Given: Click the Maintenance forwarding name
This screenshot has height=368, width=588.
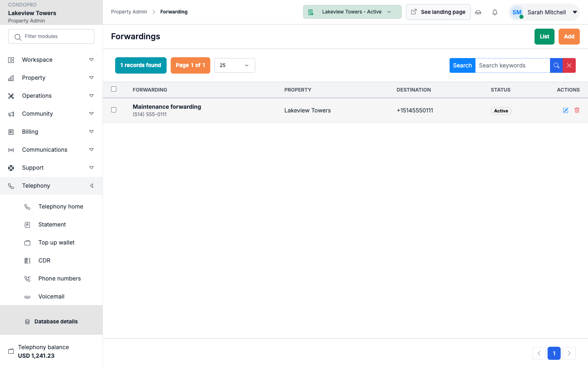Looking at the screenshot, I should (x=167, y=107).
